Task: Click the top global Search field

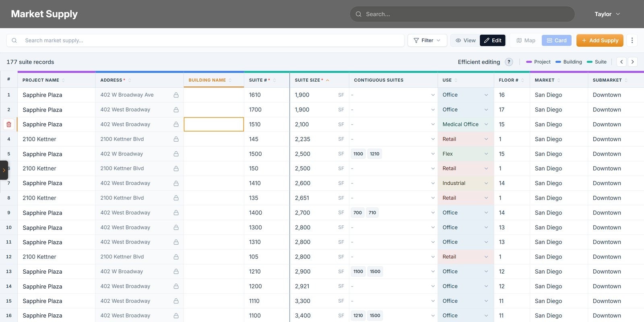Action: [462, 14]
